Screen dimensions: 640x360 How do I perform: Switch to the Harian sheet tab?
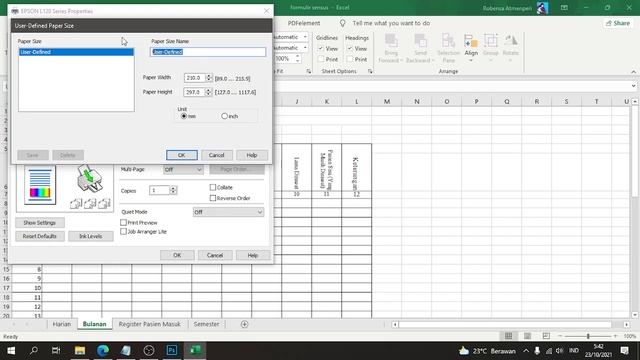pyautogui.click(x=62, y=324)
